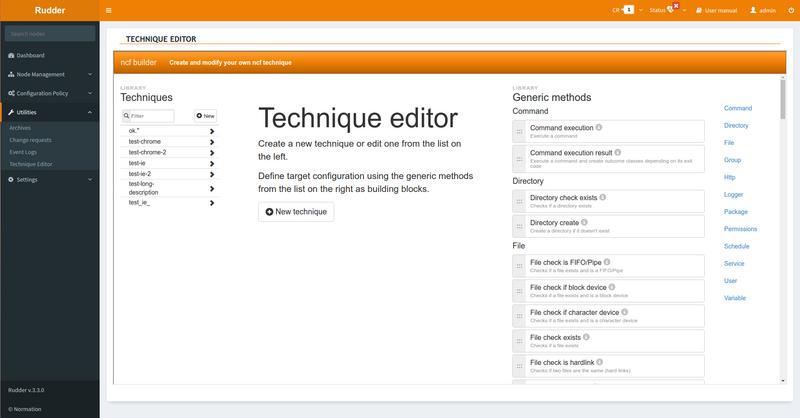
Task: Collapse the Utilities menu
Action: [x=50, y=112]
